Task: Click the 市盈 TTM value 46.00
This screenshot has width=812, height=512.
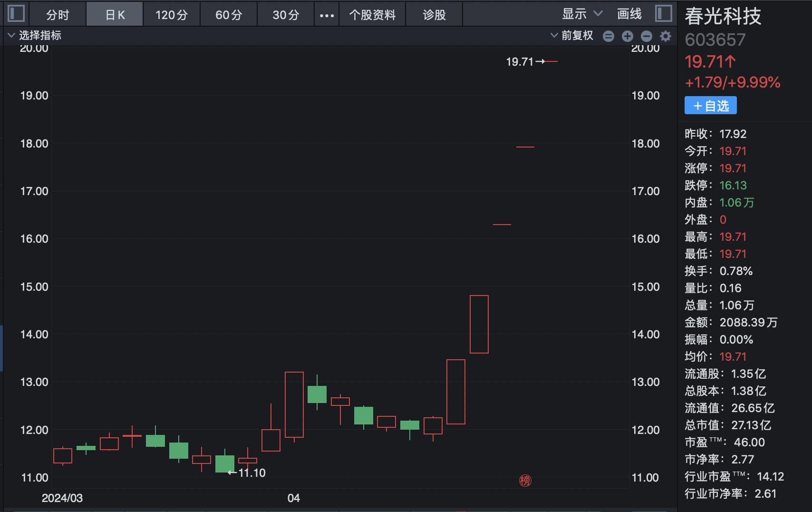Action: coord(750,443)
